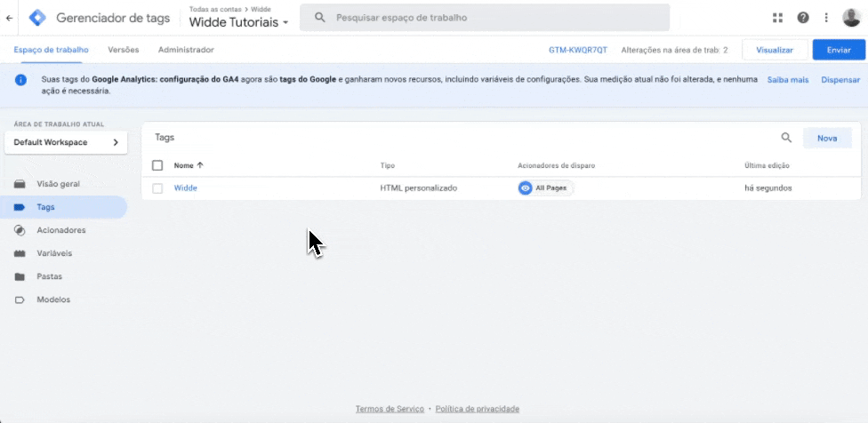Click the All Pages trigger eye icon

[526, 188]
